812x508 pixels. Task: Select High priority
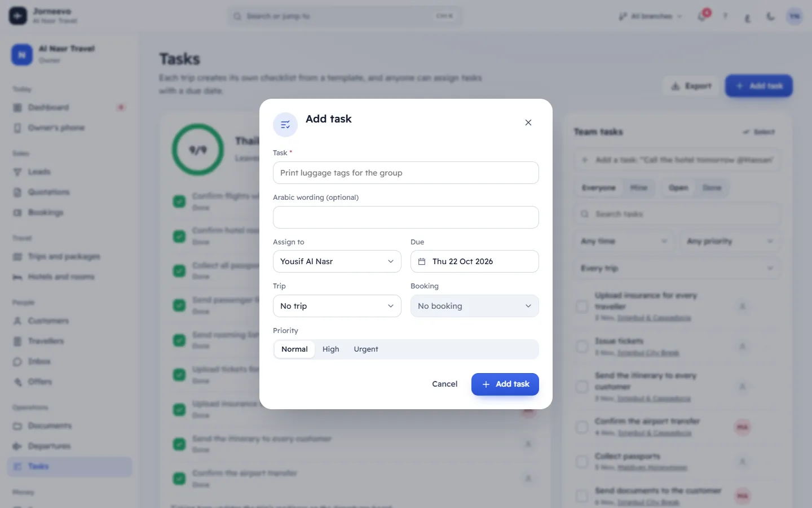click(x=330, y=349)
